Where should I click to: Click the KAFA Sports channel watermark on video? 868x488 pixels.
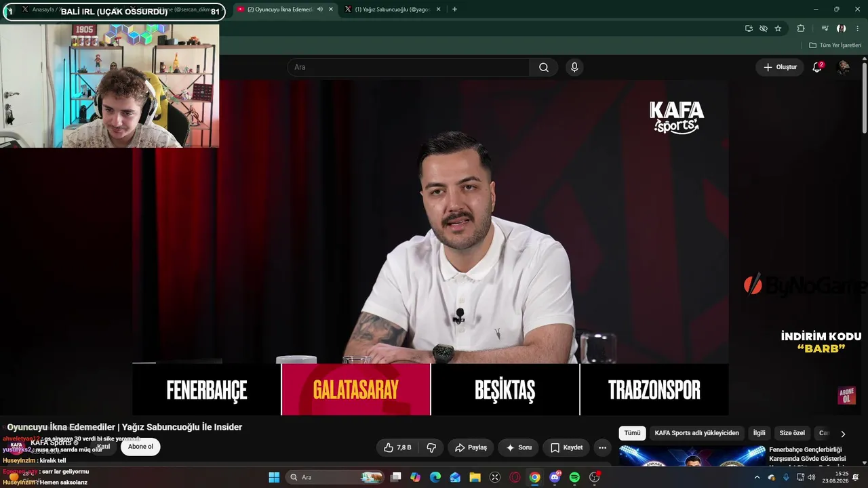coord(677,117)
